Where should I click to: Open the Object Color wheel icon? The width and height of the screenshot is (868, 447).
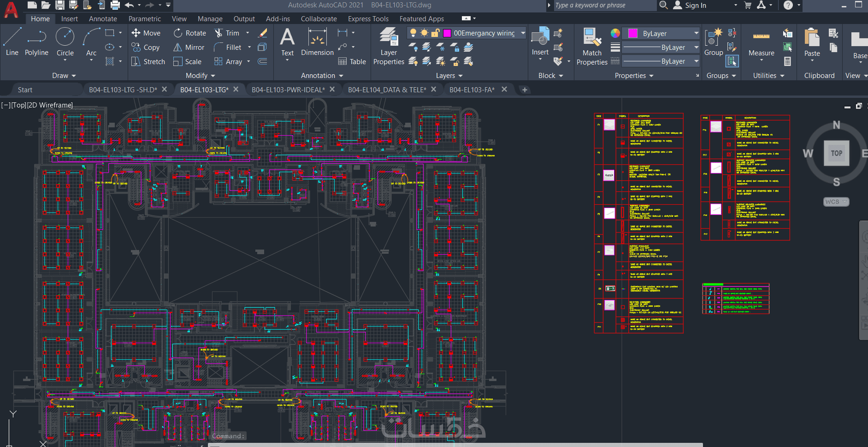click(615, 33)
